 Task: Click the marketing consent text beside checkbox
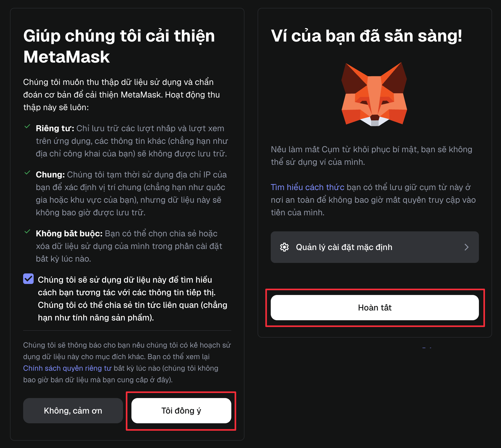pyautogui.click(x=132, y=299)
